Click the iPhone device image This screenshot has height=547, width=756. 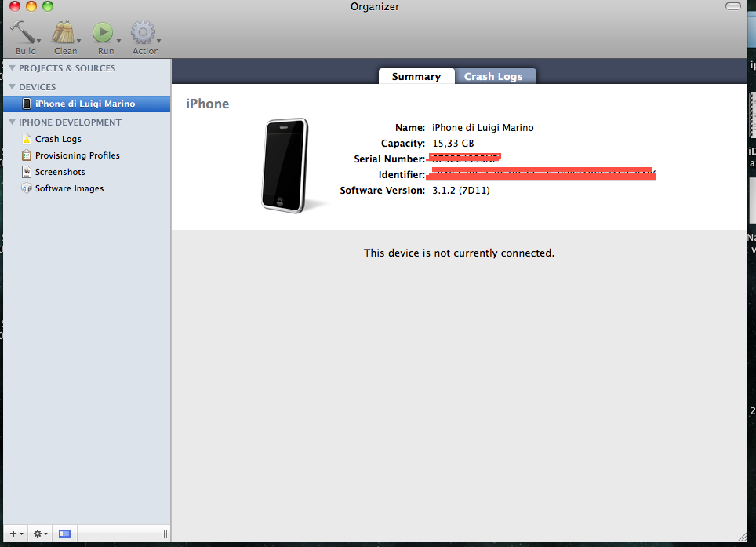[285, 166]
